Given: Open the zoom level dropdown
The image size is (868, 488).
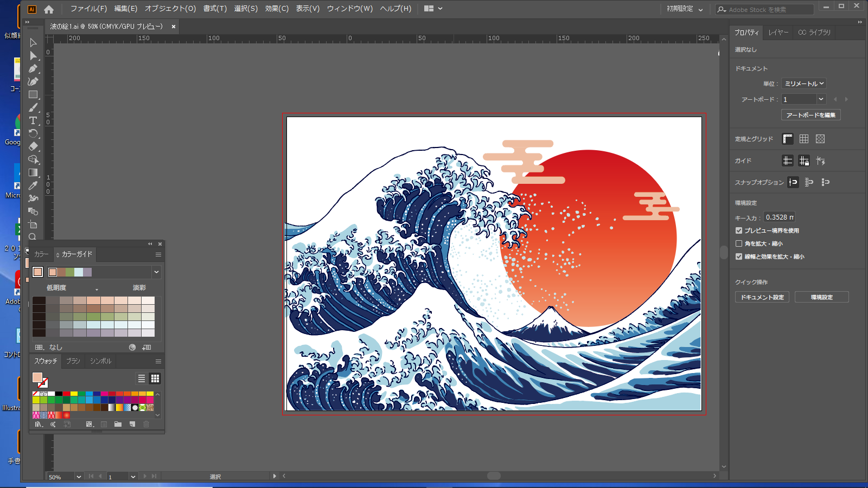Looking at the screenshot, I should click(79, 477).
